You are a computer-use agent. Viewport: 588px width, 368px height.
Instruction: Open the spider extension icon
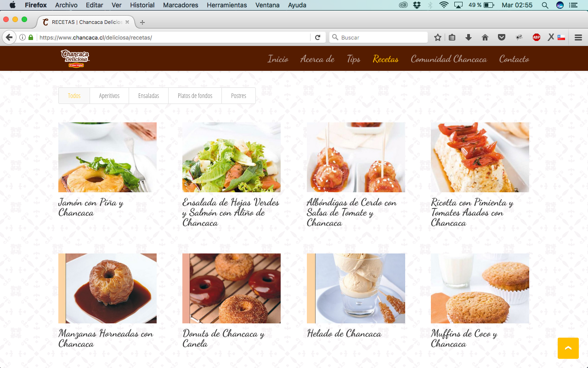[x=519, y=37]
